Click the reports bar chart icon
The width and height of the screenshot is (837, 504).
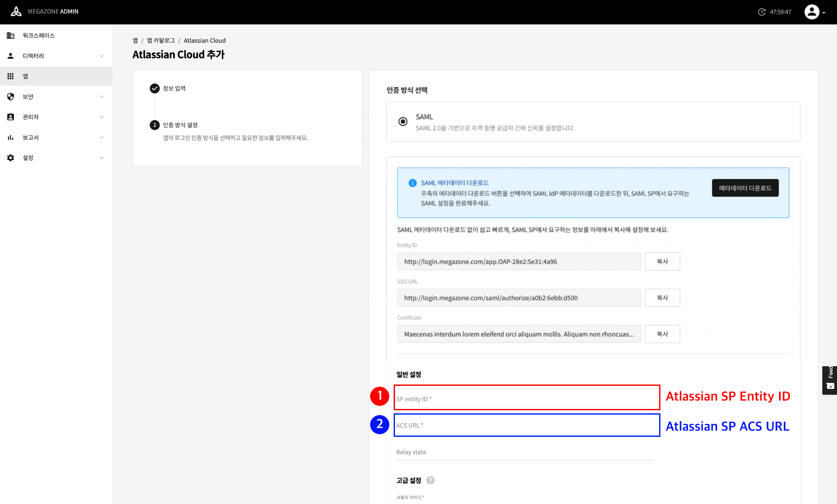pyautogui.click(x=10, y=137)
